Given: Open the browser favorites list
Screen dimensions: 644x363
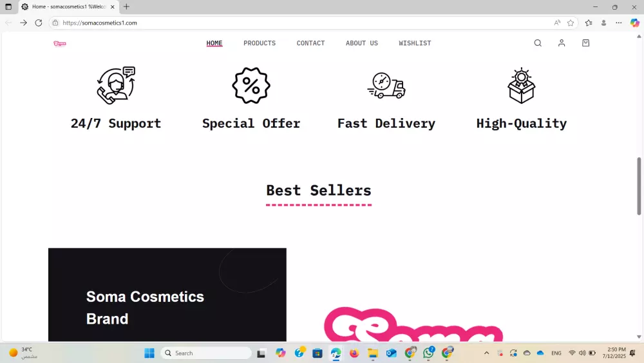Looking at the screenshot, I should pos(589,23).
